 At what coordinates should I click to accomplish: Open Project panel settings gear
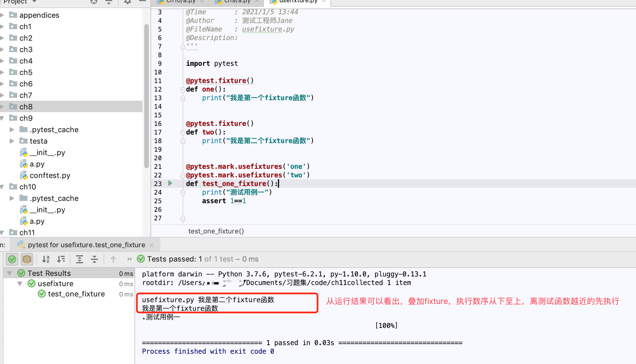pos(127,2)
